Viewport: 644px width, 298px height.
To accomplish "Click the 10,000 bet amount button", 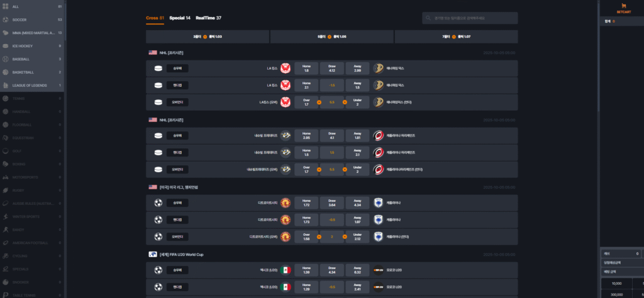I will tap(608, 283).
